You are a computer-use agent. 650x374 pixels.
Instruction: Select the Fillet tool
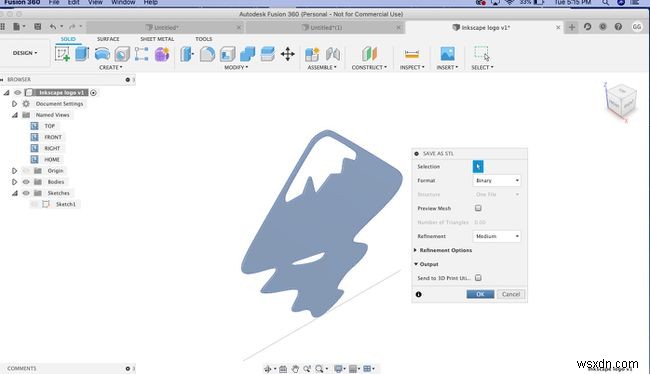[x=207, y=54]
